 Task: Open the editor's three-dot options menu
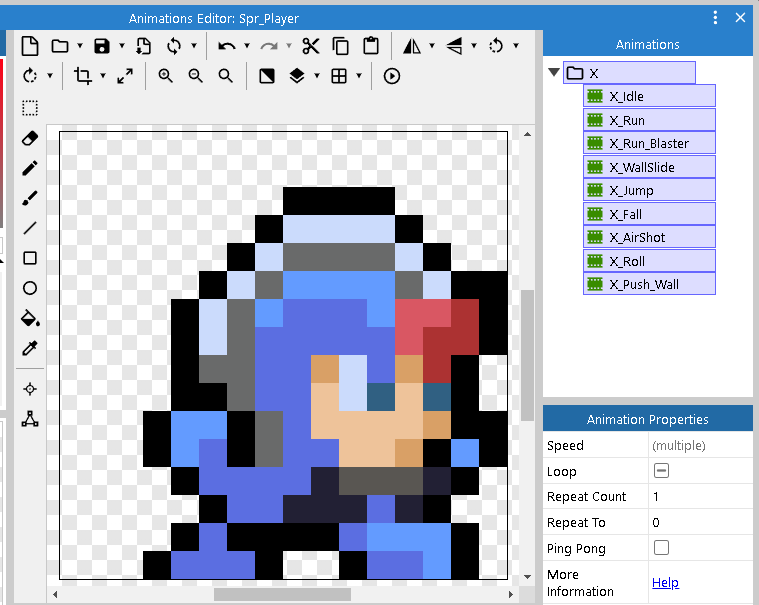pos(715,18)
